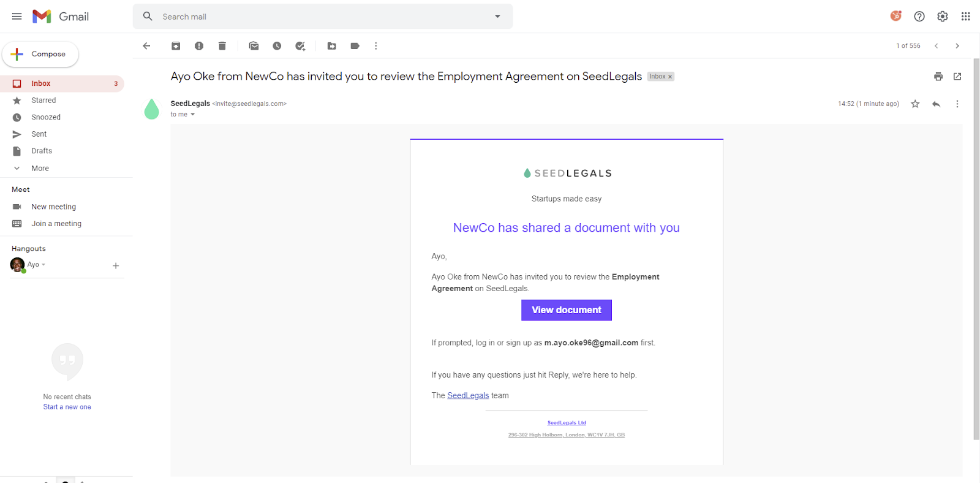This screenshot has width=980, height=483.
Task: Go to the Drafts folder
Action: (42, 151)
